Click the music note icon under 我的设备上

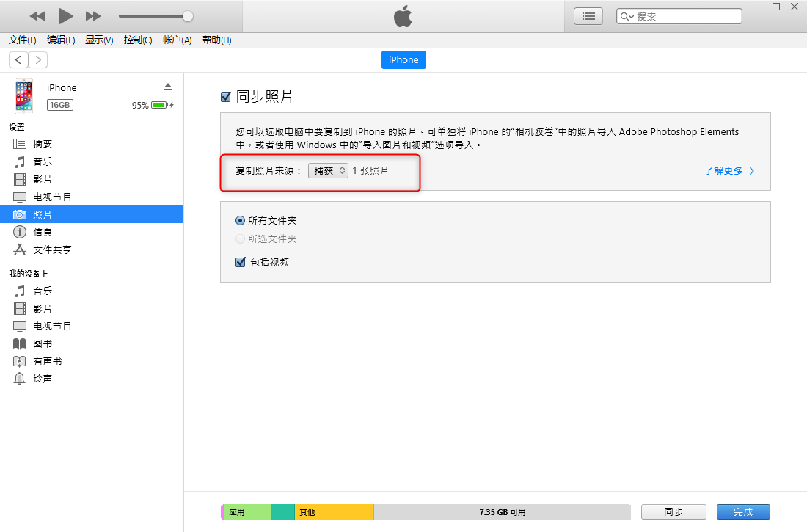click(x=20, y=291)
